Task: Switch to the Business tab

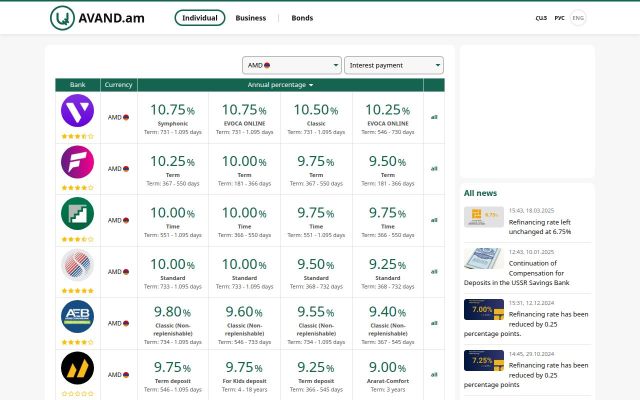Action: (x=251, y=18)
